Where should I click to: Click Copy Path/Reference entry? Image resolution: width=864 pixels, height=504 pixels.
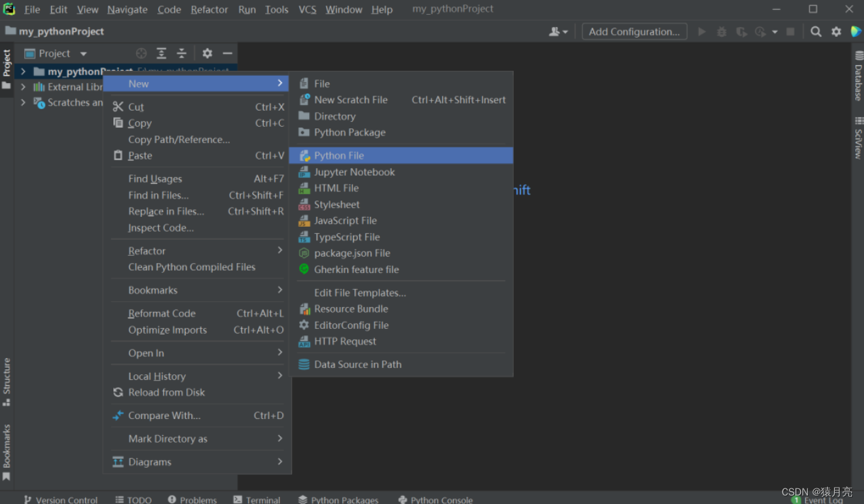(x=197, y=139)
